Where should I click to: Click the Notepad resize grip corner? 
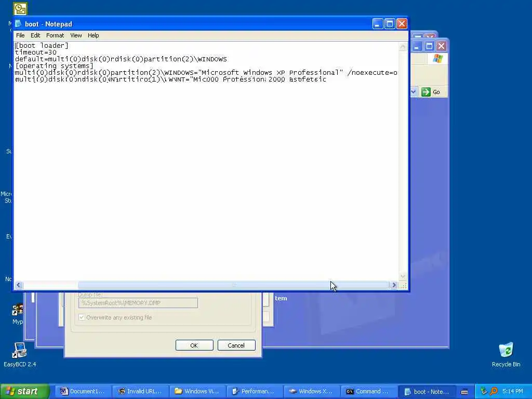point(403,286)
